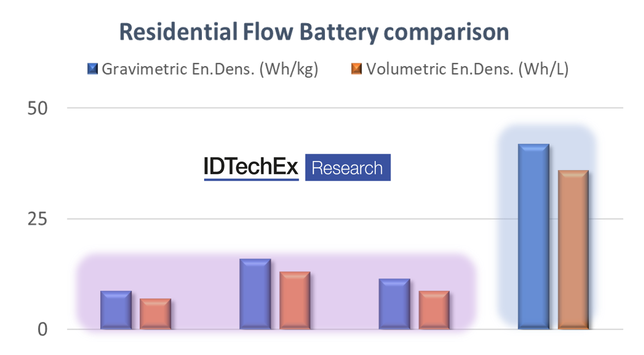This screenshot has height=355, width=644.
Task: Click the "Residential Flow Battery comparison" chart title
Action: coord(314,32)
